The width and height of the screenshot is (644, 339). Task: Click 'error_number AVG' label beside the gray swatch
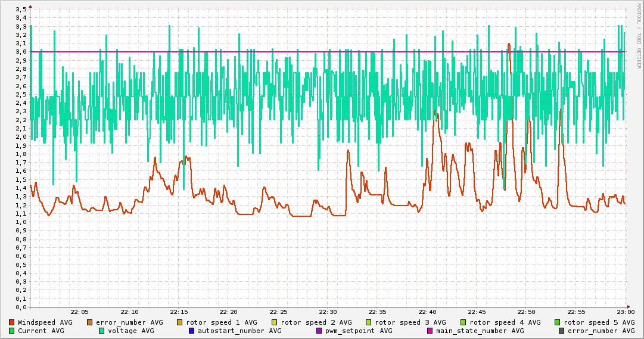click(x=601, y=331)
